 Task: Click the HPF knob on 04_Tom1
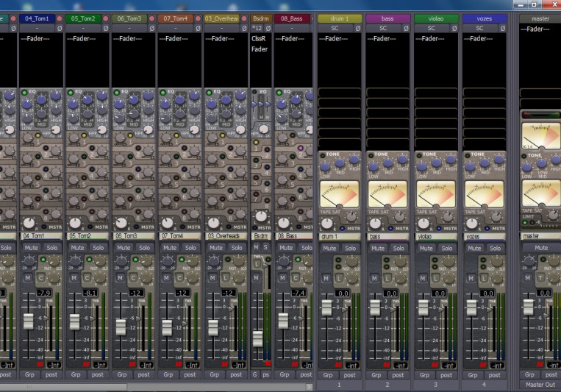(56, 129)
